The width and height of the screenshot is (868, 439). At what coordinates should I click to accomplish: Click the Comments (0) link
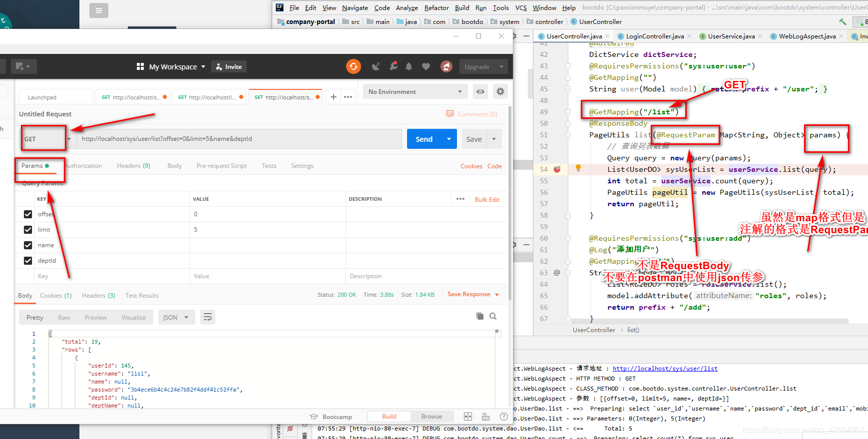[x=471, y=114]
